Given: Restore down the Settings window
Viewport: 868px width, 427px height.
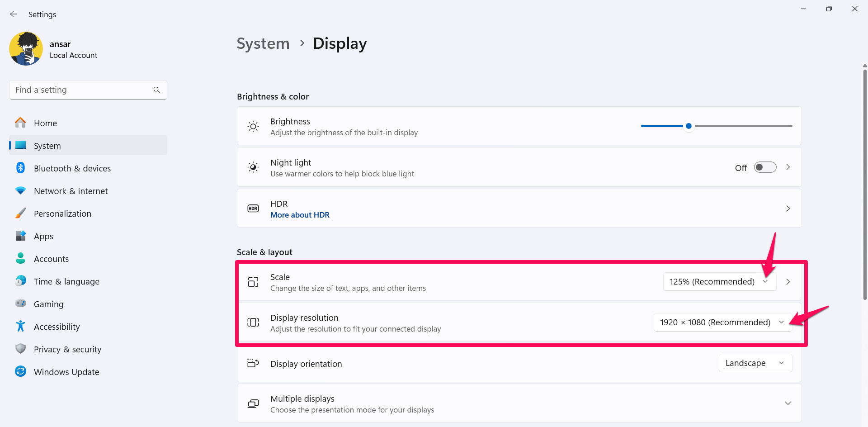Looking at the screenshot, I should [829, 9].
